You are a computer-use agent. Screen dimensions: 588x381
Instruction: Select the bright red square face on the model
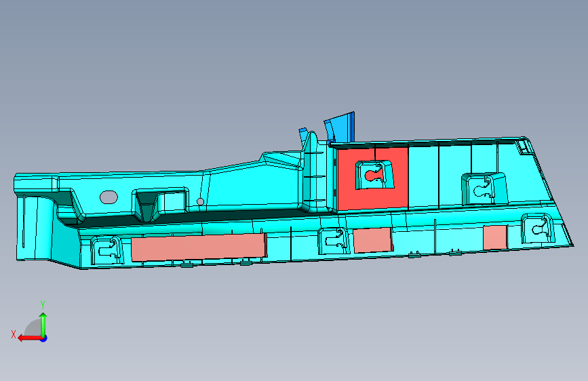pos(372,178)
